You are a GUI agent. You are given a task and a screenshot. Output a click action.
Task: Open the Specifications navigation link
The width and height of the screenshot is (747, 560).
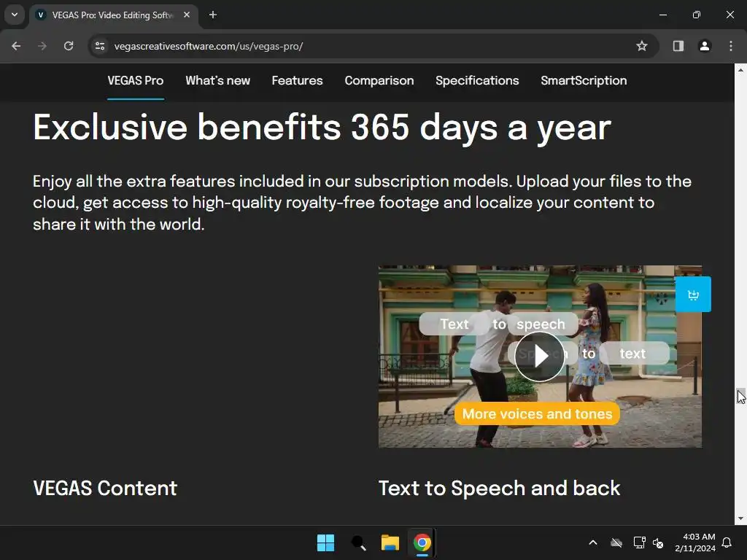coord(477,80)
